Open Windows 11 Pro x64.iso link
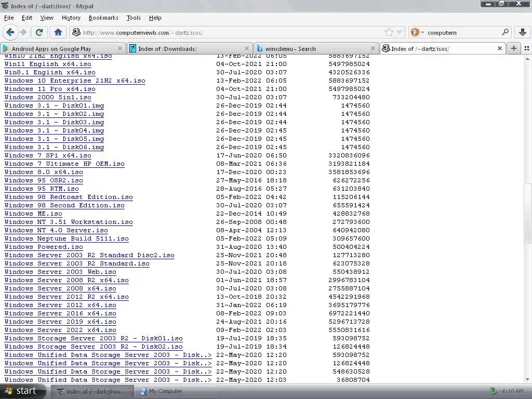 (x=50, y=89)
